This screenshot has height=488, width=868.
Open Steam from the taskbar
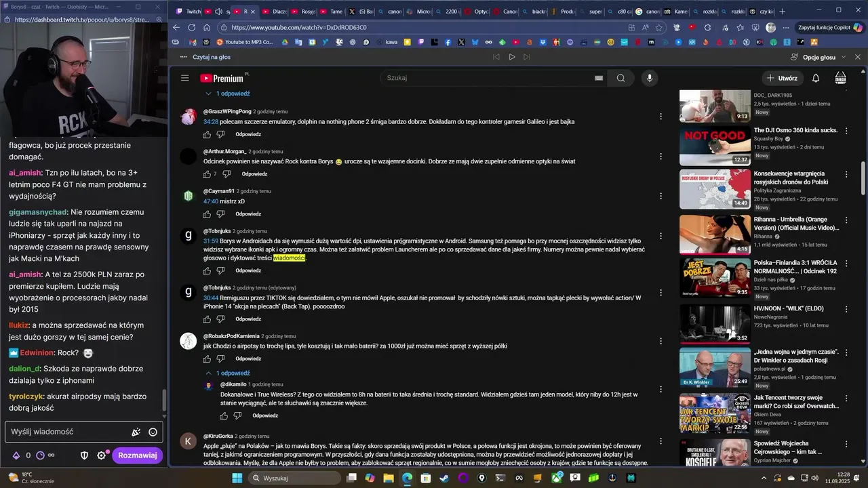(443, 478)
